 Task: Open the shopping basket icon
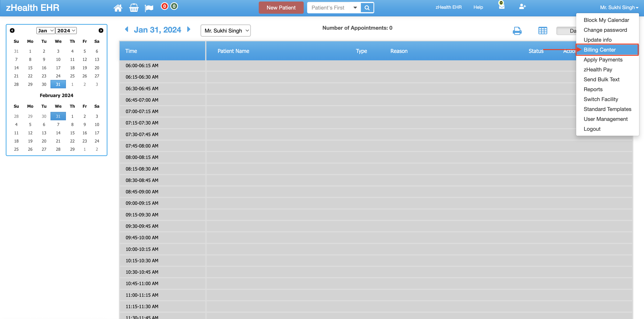point(134,8)
